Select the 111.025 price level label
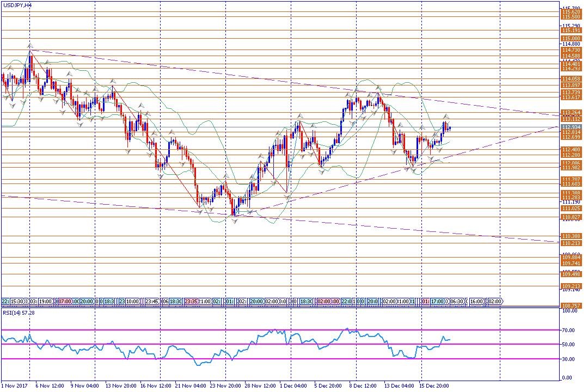Viewport: 588px width, 392px height. click(x=571, y=208)
